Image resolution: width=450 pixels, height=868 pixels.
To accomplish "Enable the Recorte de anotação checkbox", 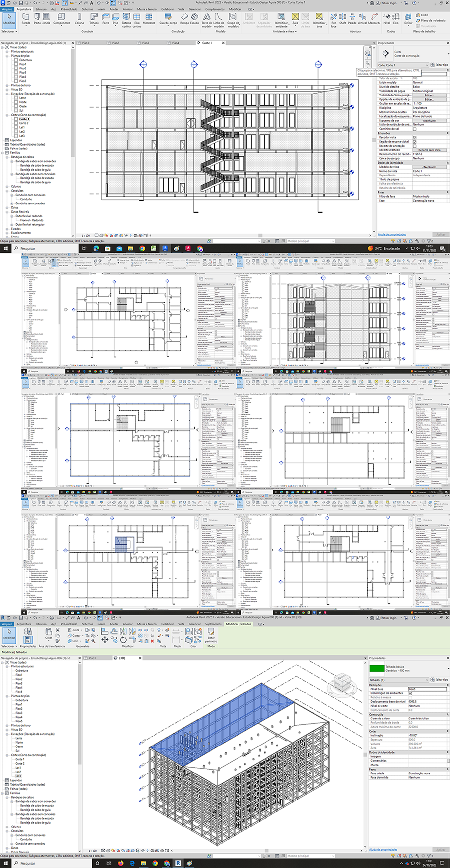I will click(x=415, y=146).
